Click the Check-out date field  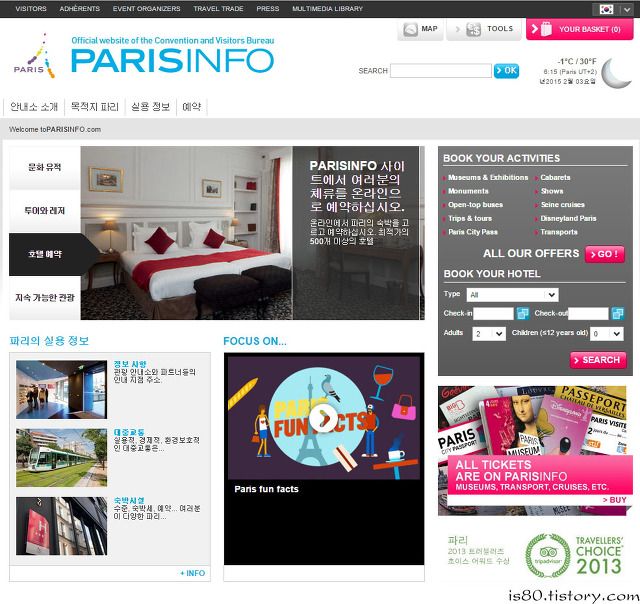(588, 313)
